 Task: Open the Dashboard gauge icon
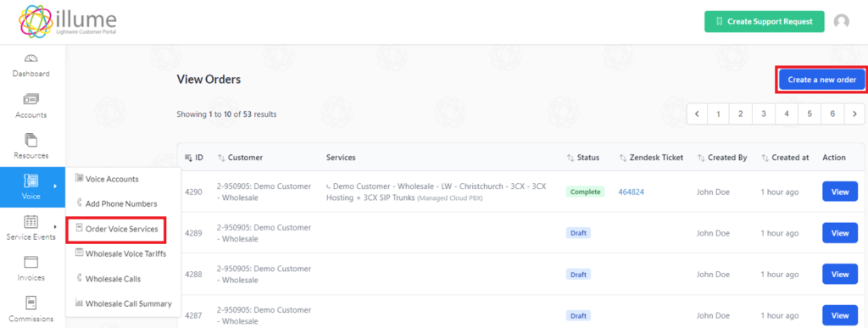(31, 58)
